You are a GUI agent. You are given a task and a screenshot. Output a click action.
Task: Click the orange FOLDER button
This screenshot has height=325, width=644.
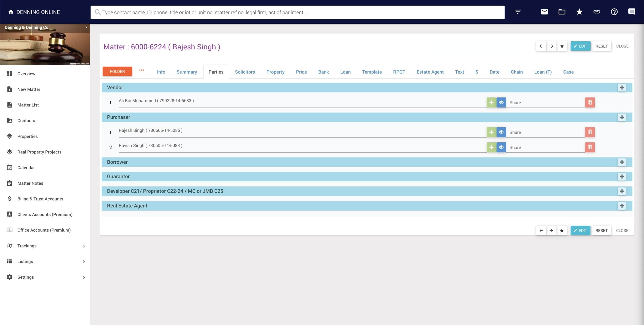(117, 72)
